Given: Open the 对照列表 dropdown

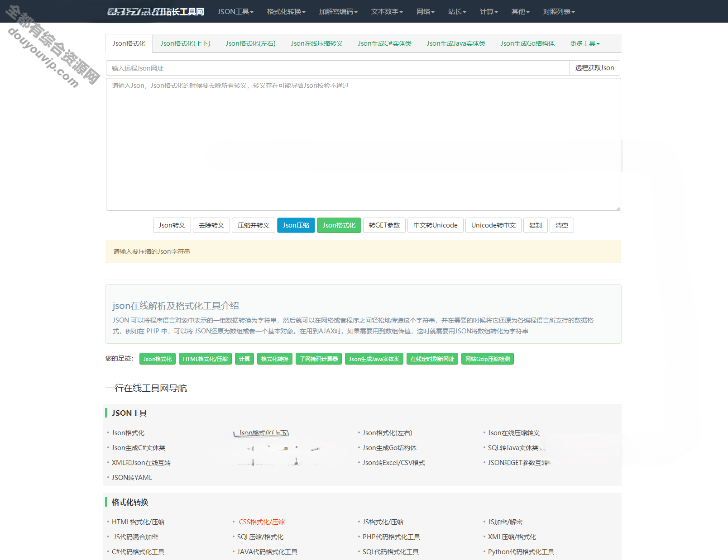Looking at the screenshot, I should point(559,12).
